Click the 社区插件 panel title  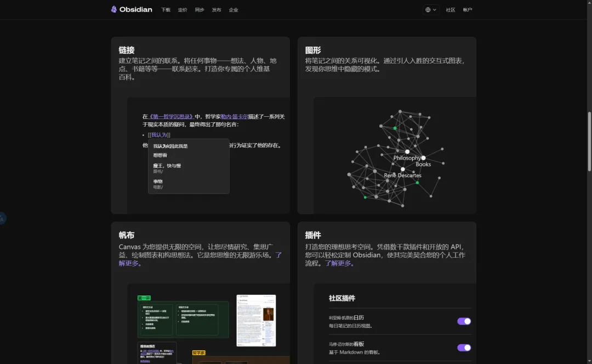(342, 298)
